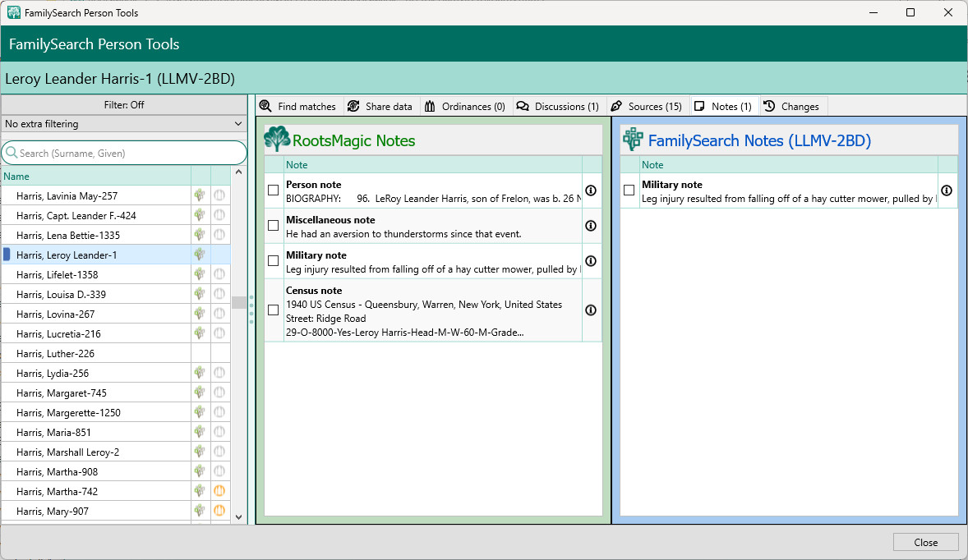
Task: Select FamilySearch Military note checkbox
Action: [x=629, y=190]
